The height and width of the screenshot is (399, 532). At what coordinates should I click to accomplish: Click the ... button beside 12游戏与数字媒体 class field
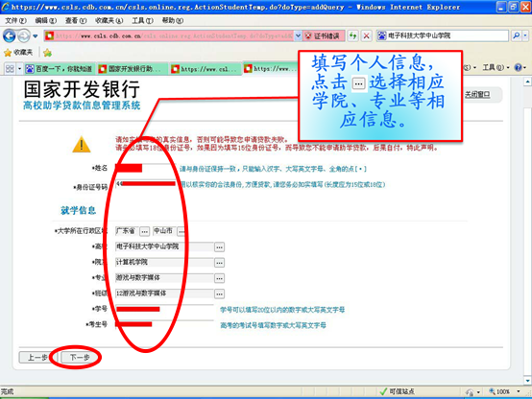(x=219, y=293)
